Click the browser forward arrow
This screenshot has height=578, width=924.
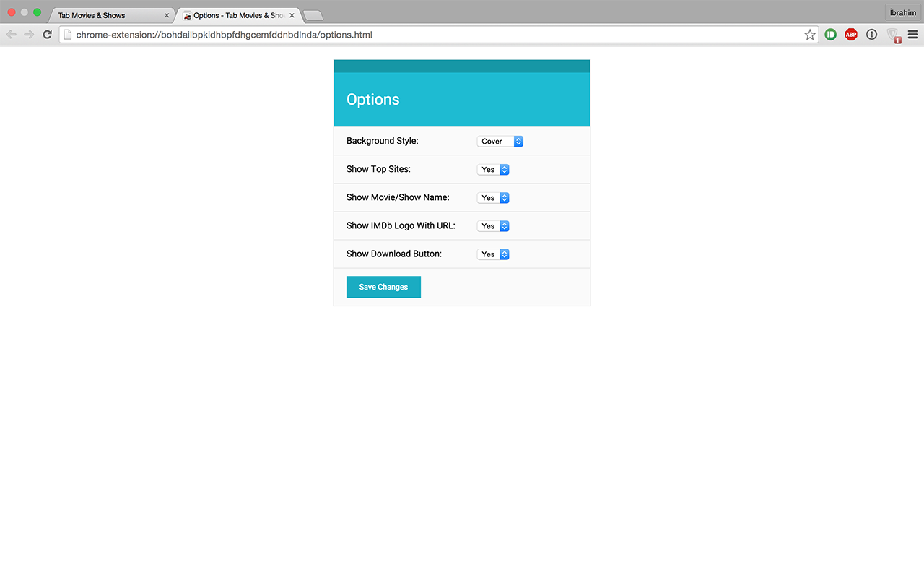pos(29,35)
